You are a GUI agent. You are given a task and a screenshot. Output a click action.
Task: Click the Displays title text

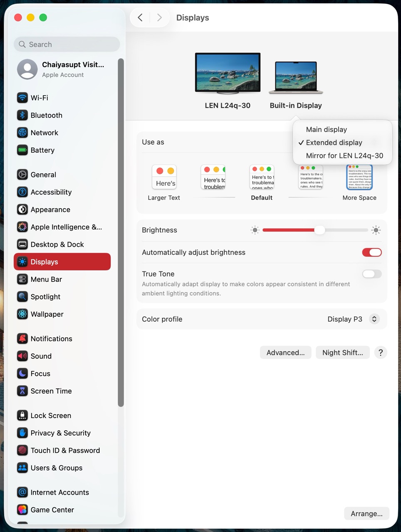point(193,18)
